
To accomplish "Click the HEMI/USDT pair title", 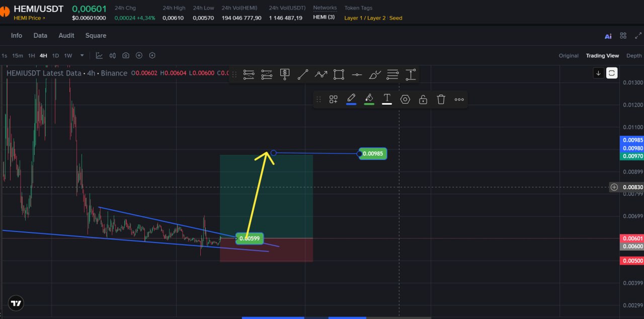I will click(38, 9).
